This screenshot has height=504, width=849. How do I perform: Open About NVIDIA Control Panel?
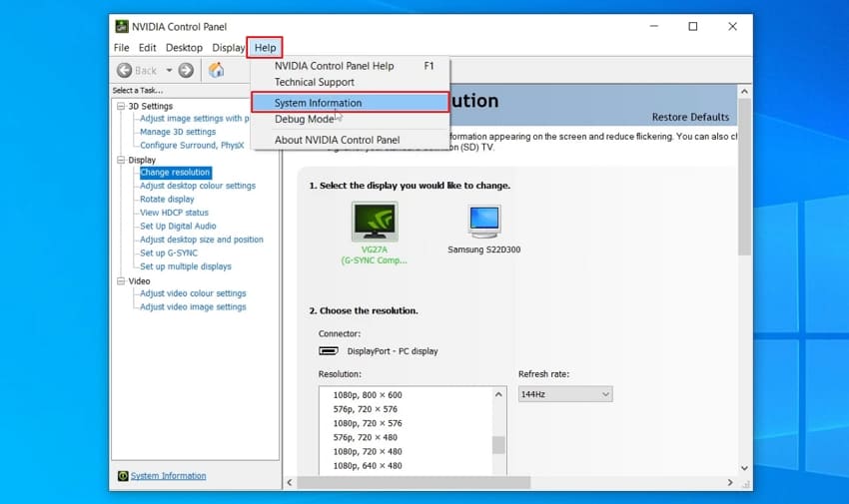(x=351, y=140)
